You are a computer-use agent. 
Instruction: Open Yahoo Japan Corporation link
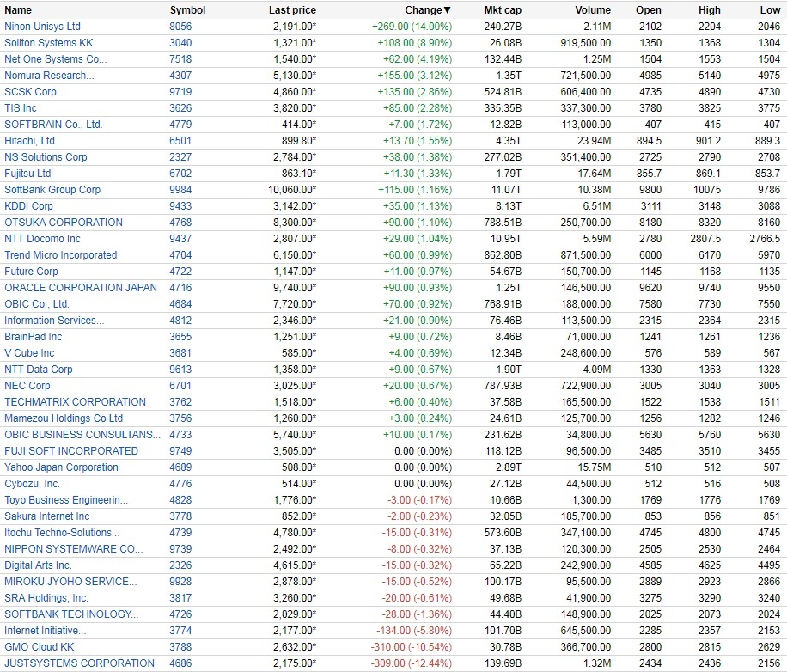[x=61, y=467]
